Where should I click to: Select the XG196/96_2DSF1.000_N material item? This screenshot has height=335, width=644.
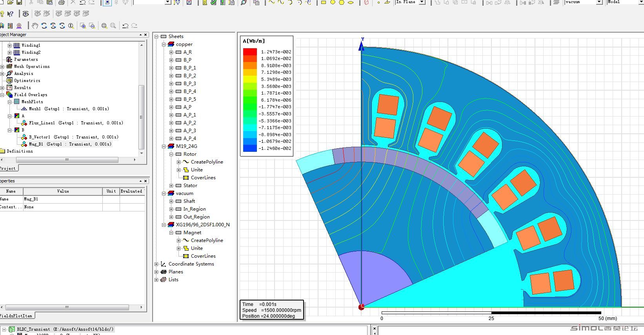[x=203, y=225]
